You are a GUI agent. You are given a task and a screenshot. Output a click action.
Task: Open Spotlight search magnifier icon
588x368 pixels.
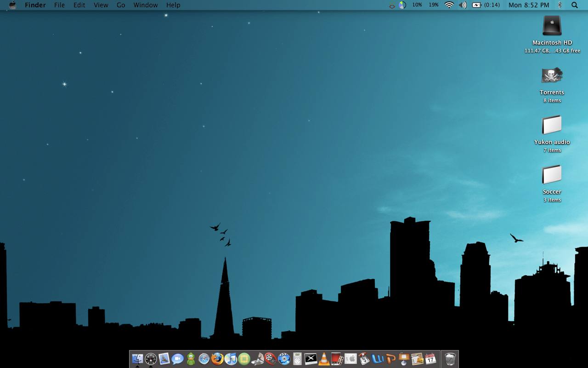tap(575, 5)
